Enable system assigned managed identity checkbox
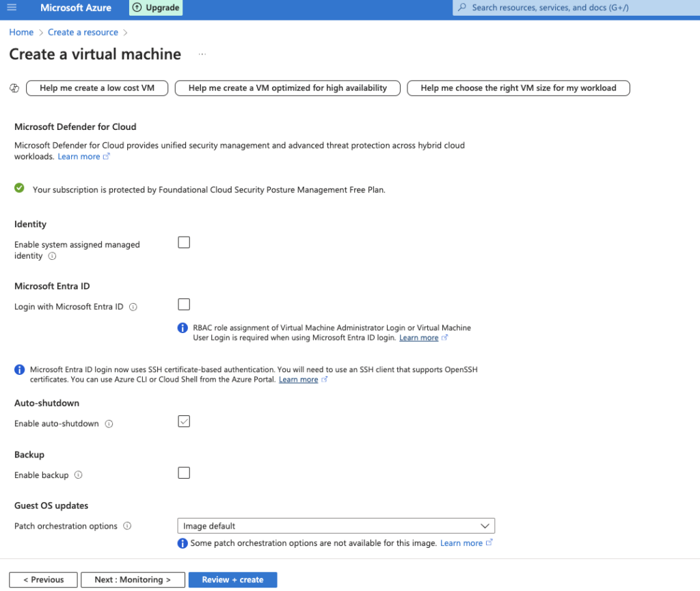 (x=184, y=242)
